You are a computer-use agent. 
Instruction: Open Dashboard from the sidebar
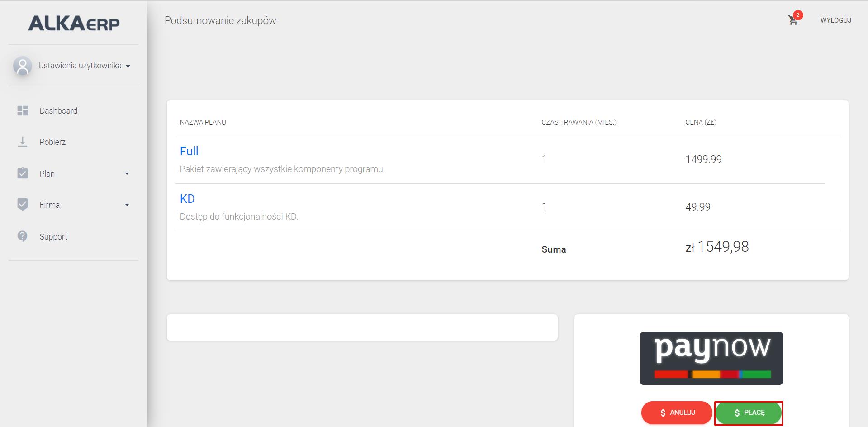pyautogui.click(x=73, y=110)
